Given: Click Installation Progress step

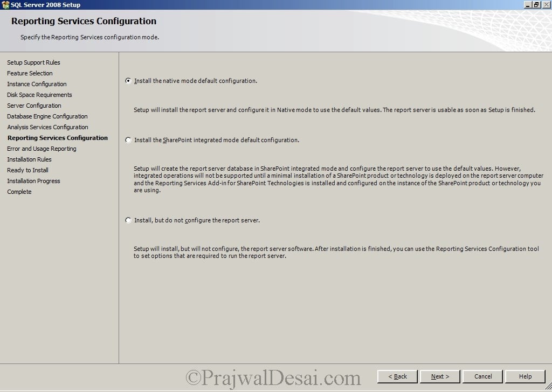Looking at the screenshot, I should coord(33,181).
